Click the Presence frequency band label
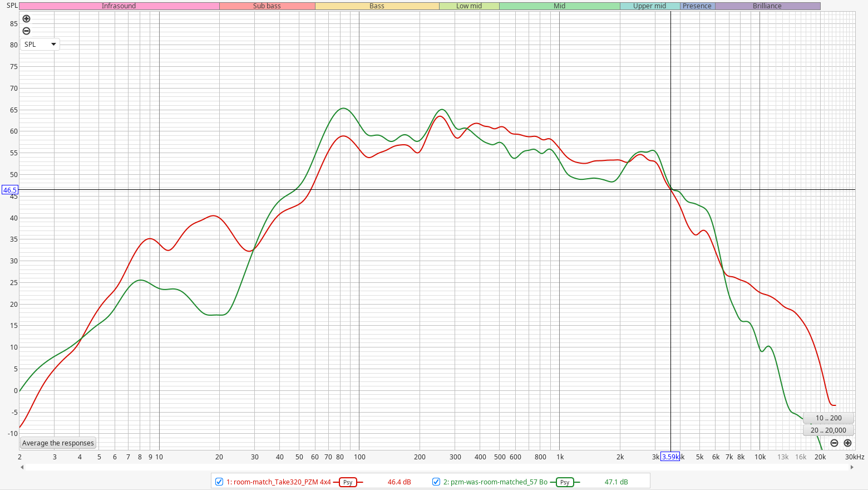The width and height of the screenshot is (868, 490). (697, 6)
